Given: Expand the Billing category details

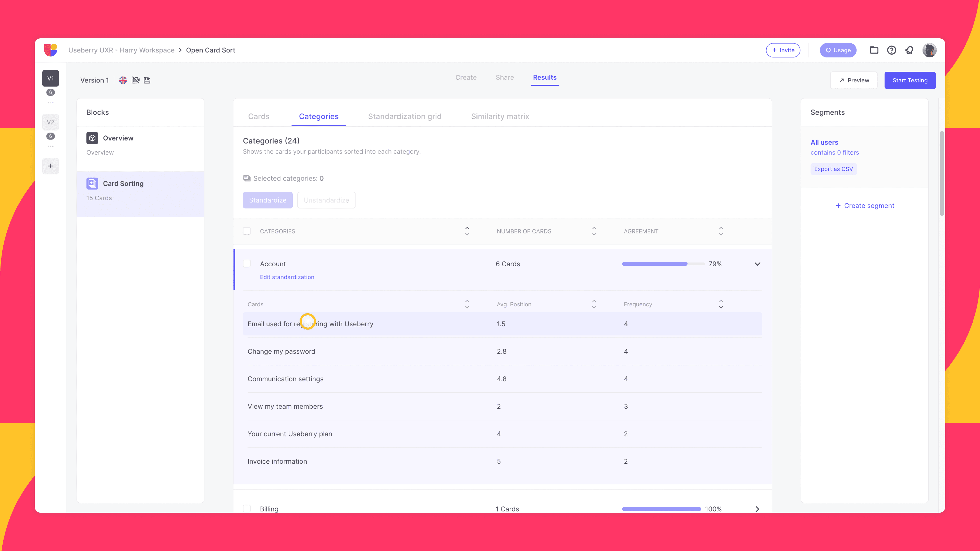Looking at the screenshot, I should tap(757, 508).
